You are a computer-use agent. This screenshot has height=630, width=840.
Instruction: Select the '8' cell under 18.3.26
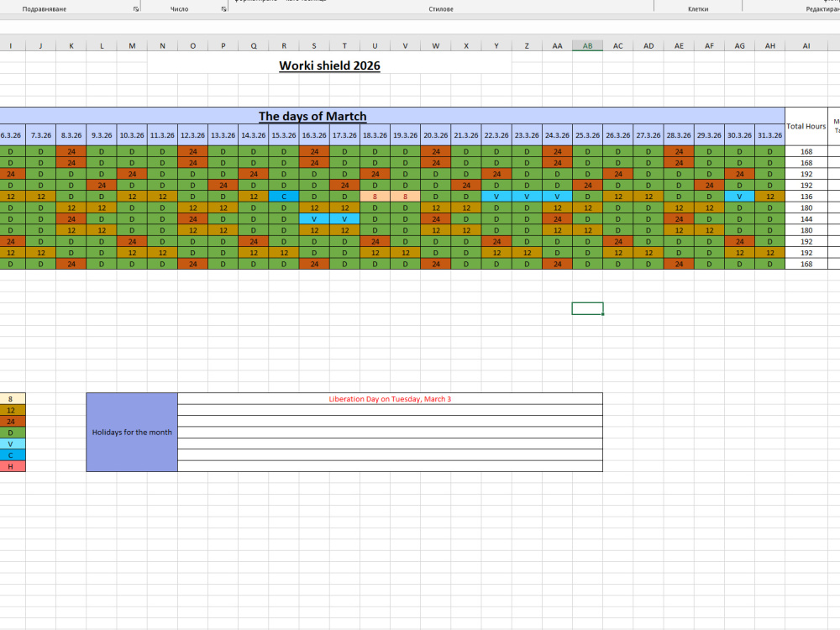(x=375, y=197)
